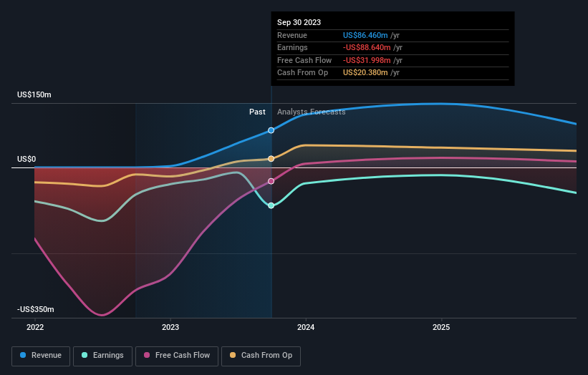Click the -US$88.640m earnings value
Viewport: 588px width, 375px height.
point(367,47)
